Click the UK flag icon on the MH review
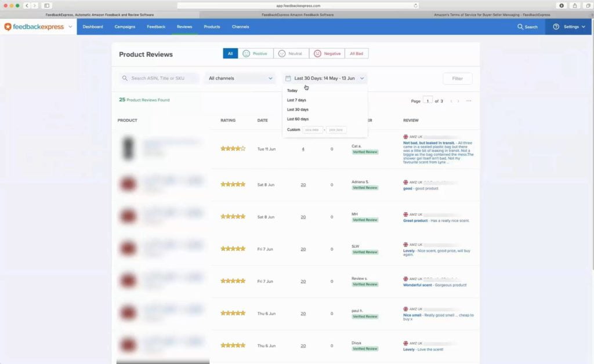Screen dimensions: 594x364 pos(405,214)
